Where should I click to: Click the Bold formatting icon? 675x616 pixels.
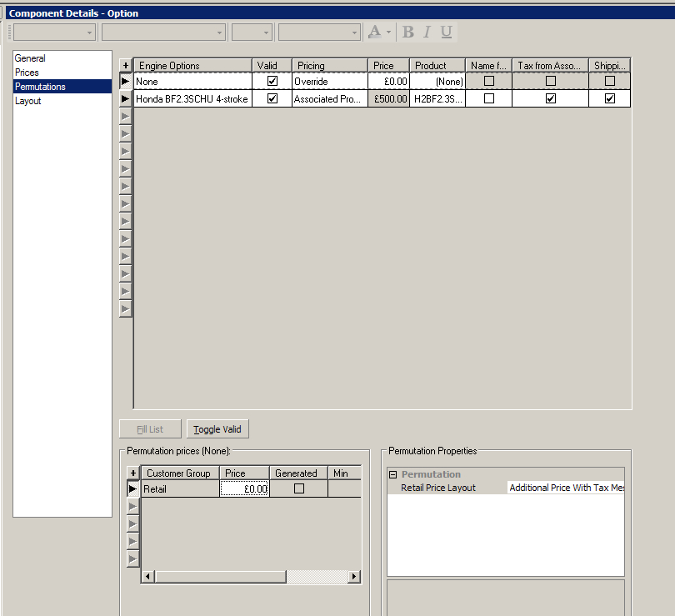pyautogui.click(x=408, y=32)
